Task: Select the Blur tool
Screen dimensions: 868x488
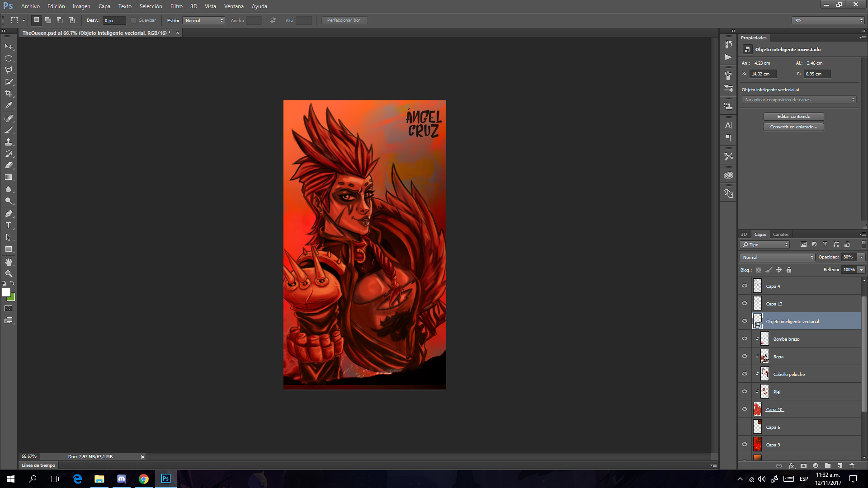Action: [x=9, y=189]
